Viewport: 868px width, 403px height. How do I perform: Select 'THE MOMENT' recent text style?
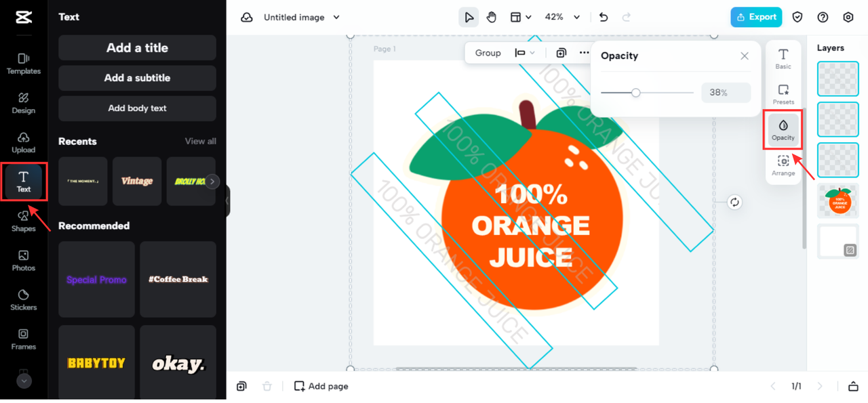point(83,182)
